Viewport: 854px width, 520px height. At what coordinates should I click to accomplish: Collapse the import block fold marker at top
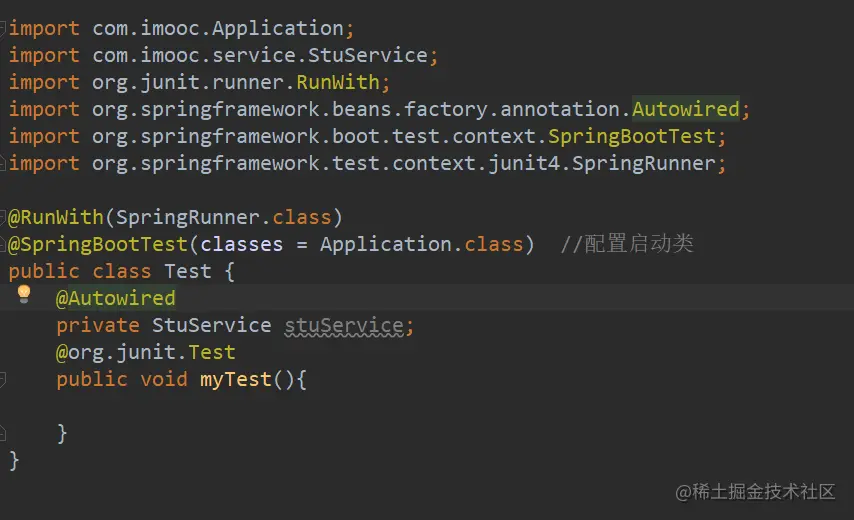click(3, 28)
